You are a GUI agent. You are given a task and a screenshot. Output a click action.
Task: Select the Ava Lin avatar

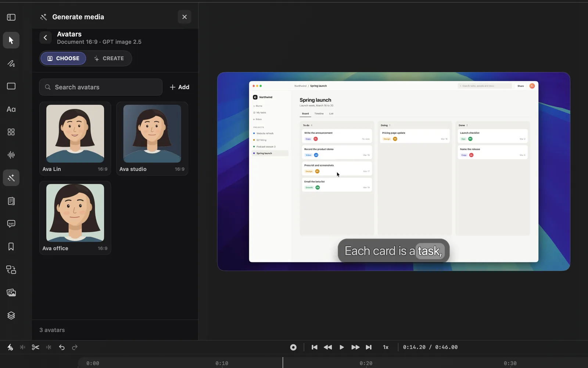coord(75,138)
